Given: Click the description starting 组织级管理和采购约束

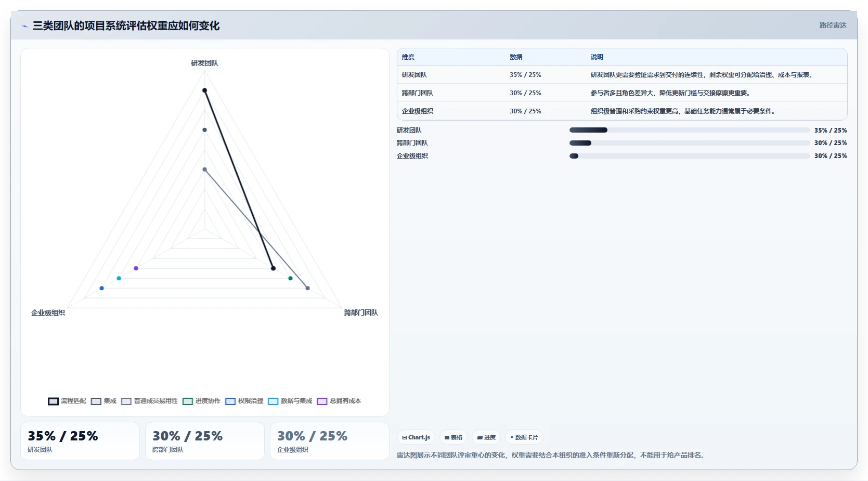Looking at the screenshot, I should [683, 111].
